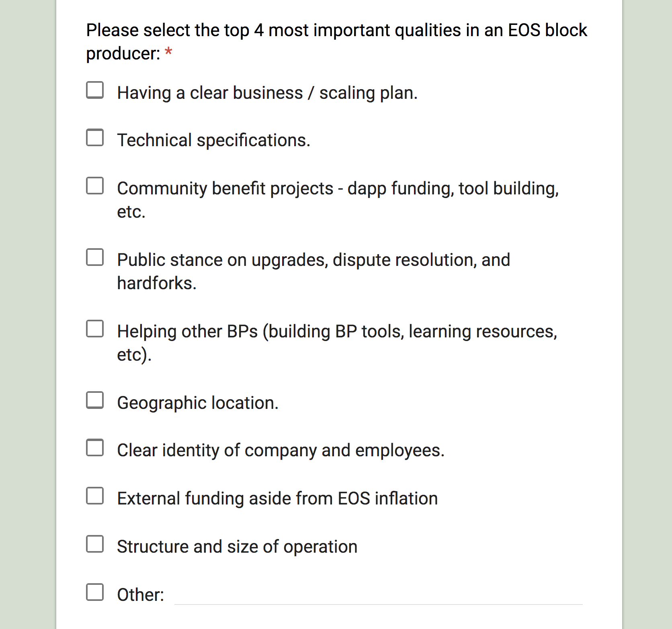The width and height of the screenshot is (672, 629).
Task: Check Clear identity of company and employees
Action: pyautogui.click(x=95, y=447)
